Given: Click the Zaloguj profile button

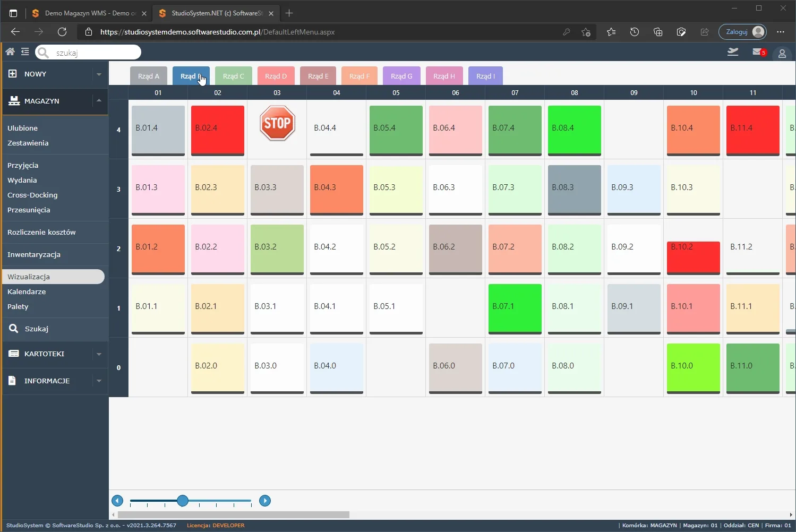Looking at the screenshot, I should (x=742, y=32).
